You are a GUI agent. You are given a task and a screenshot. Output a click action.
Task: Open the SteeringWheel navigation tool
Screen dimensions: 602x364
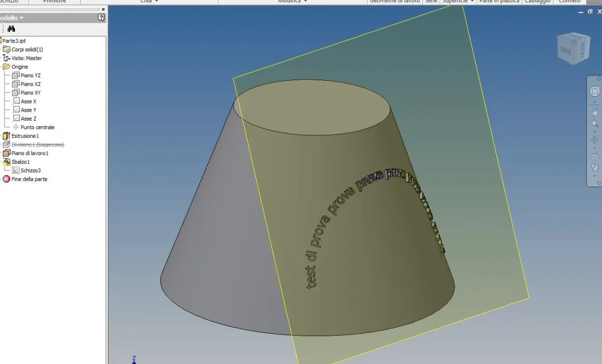595,92
